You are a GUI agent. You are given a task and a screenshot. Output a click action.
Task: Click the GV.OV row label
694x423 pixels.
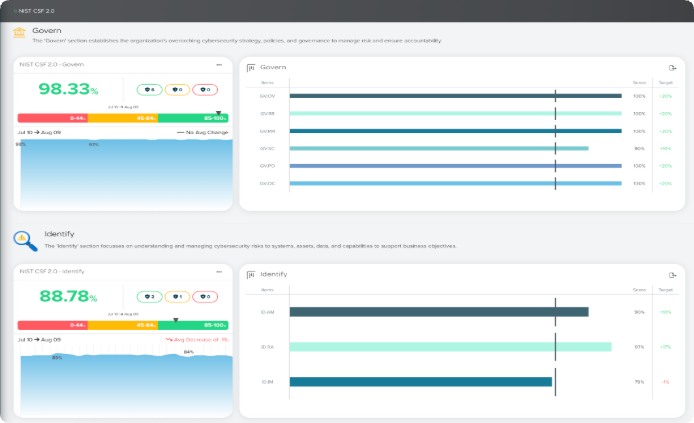(x=267, y=96)
